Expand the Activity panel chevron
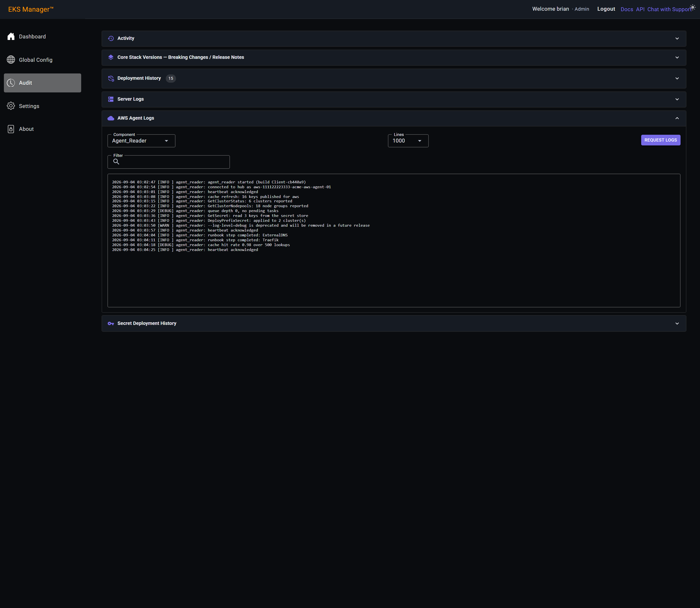Screen dimensions: 700x608 (677, 38)
